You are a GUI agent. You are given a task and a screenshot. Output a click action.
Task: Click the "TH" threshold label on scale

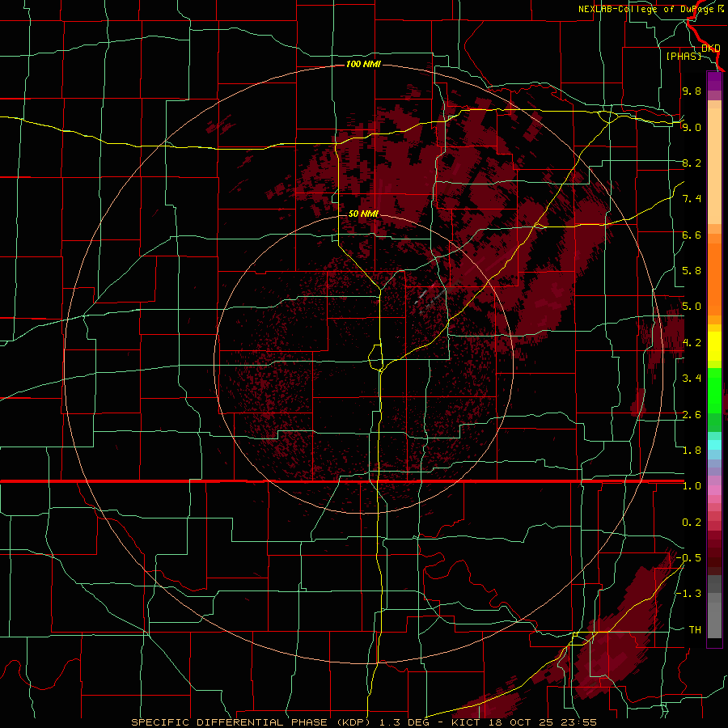pos(695,630)
